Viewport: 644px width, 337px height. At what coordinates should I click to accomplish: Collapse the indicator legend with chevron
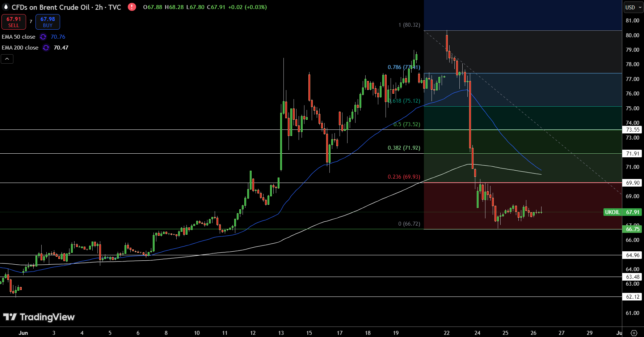tap(7, 59)
